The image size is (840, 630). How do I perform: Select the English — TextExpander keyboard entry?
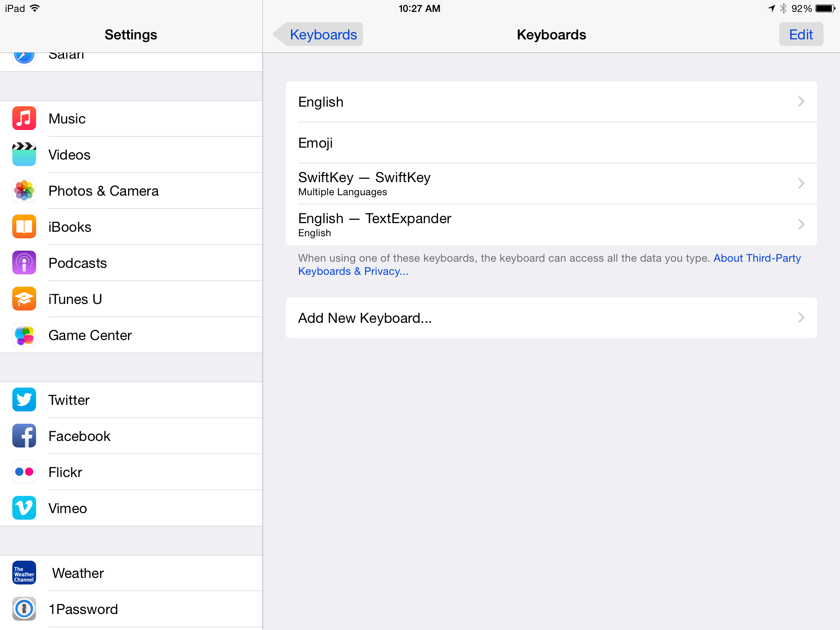coord(551,225)
